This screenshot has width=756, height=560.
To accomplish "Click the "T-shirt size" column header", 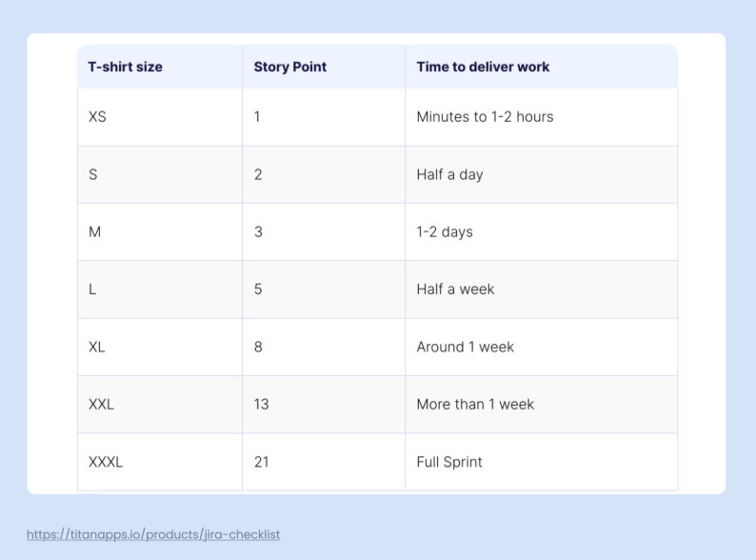I will point(126,67).
